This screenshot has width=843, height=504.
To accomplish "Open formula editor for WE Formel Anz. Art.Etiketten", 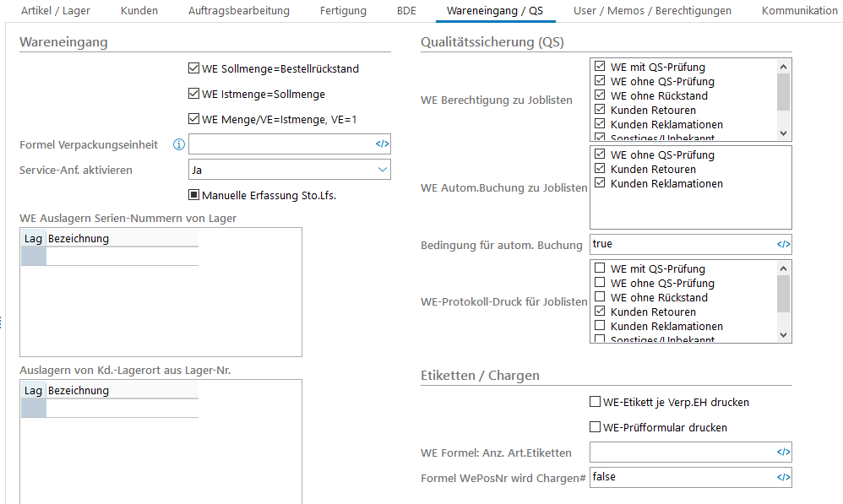I will 783,453.
